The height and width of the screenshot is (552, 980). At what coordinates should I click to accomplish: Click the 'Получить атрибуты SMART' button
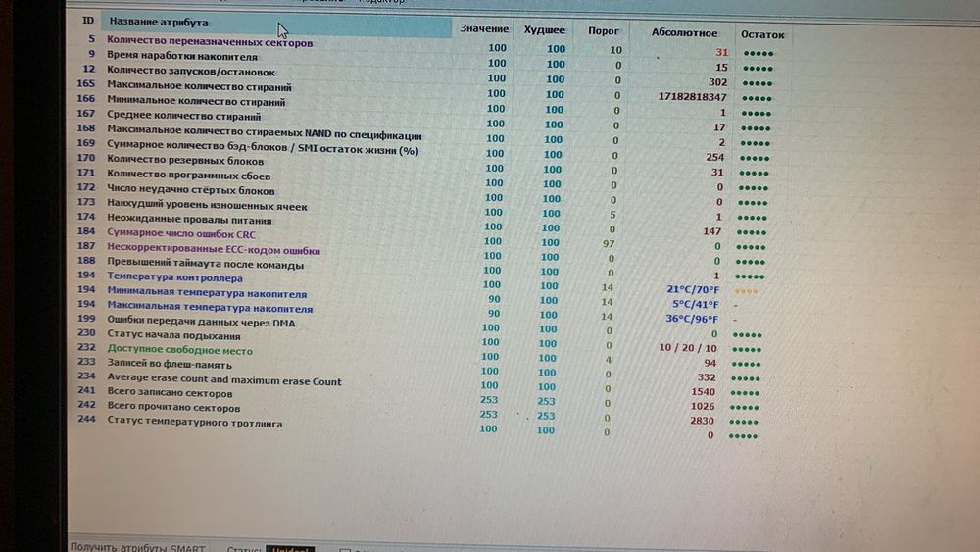click(137, 548)
